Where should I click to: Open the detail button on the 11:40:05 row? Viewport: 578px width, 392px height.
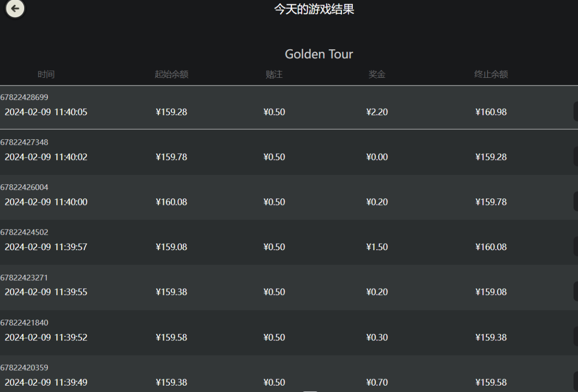click(x=576, y=112)
